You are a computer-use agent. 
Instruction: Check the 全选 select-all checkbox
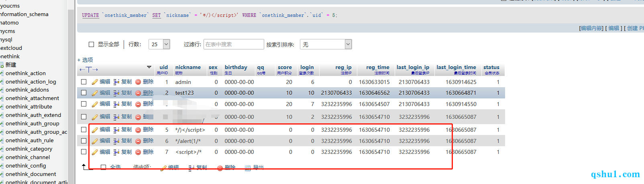point(104,167)
